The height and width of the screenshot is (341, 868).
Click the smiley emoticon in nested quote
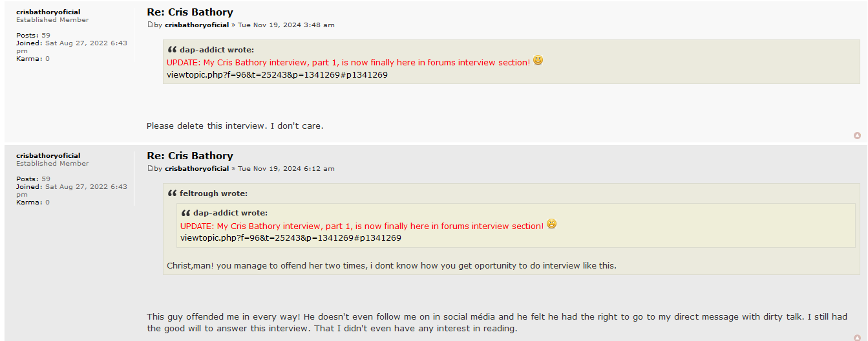(x=551, y=224)
